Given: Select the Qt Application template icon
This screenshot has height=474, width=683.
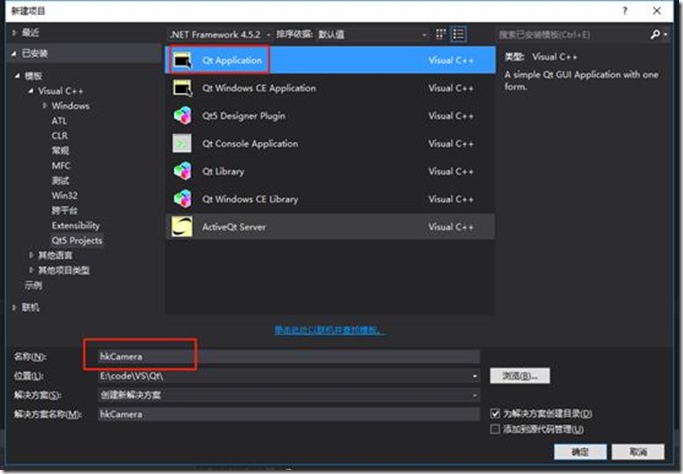Looking at the screenshot, I should [183, 60].
